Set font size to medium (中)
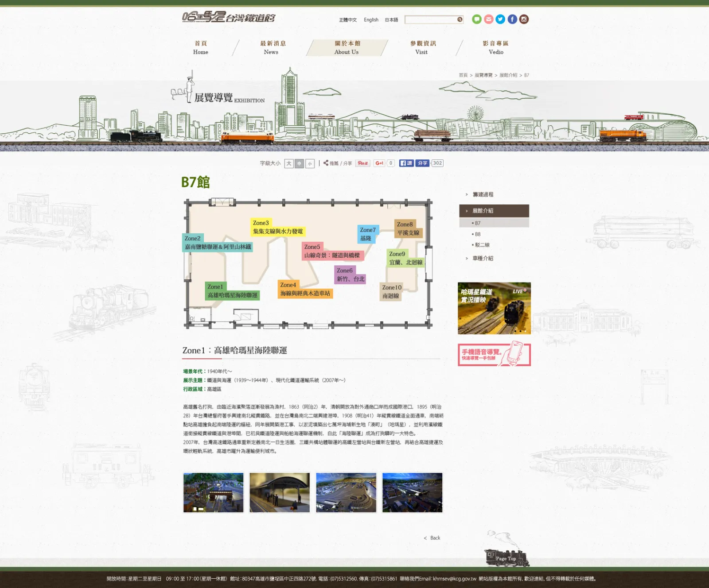Screen dimensions: 709x588 click(300, 163)
